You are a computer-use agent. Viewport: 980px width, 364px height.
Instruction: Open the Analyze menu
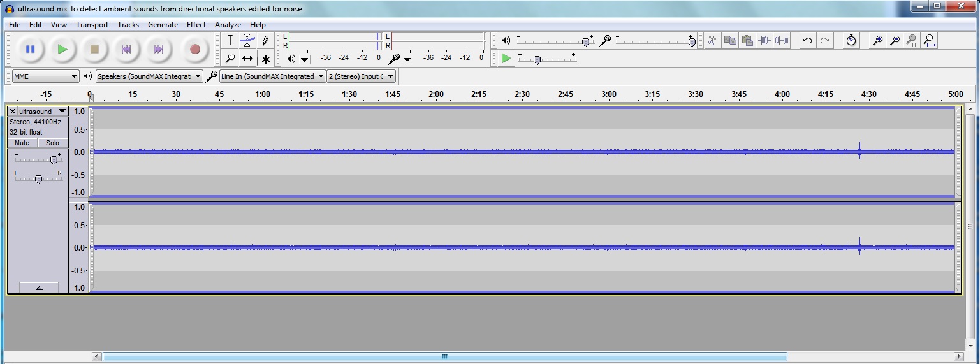pyautogui.click(x=228, y=25)
